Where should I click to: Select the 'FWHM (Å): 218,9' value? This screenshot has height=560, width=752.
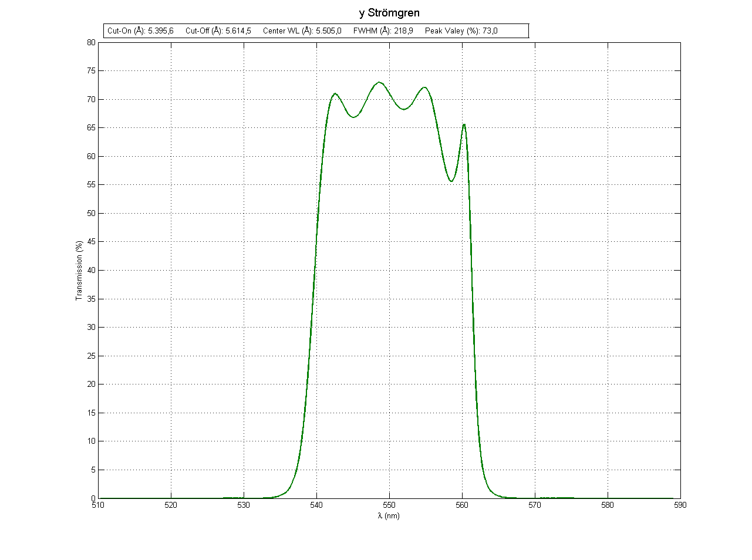click(x=383, y=31)
